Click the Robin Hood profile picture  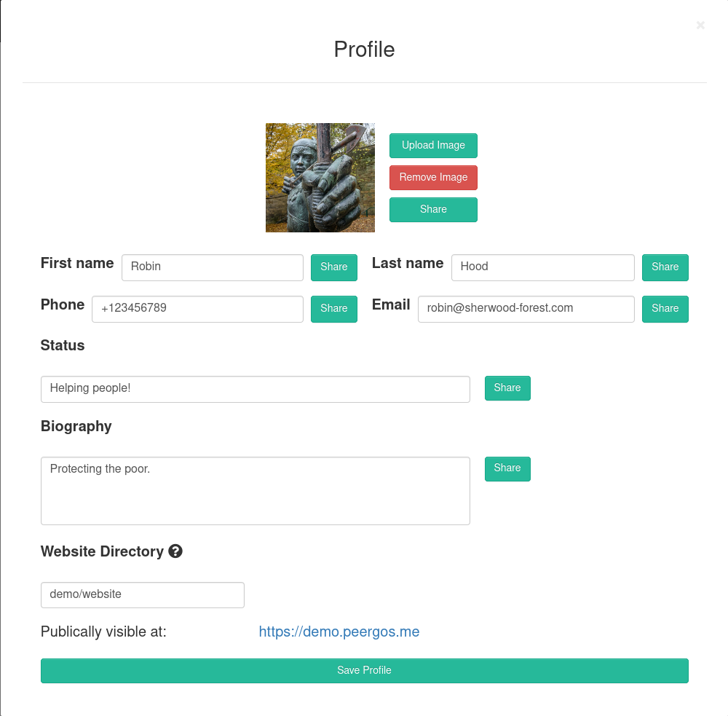pyautogui.click(x=320, y=178)
